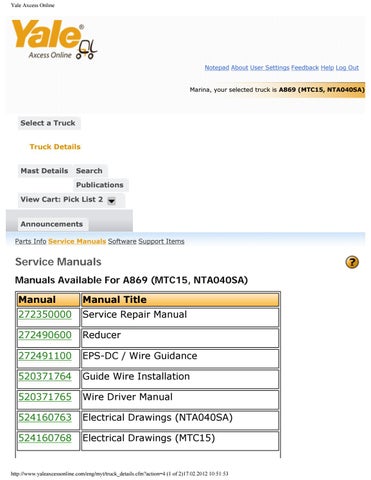Viewport: 371px width, 480px height.
Task: Open the Truck Details tab
Action: [55, 147]
